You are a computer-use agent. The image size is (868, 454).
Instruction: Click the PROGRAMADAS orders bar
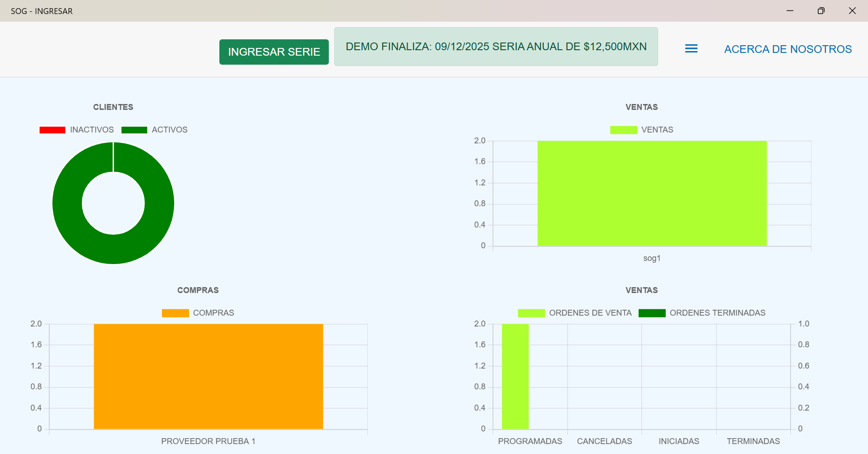(515, 376)
